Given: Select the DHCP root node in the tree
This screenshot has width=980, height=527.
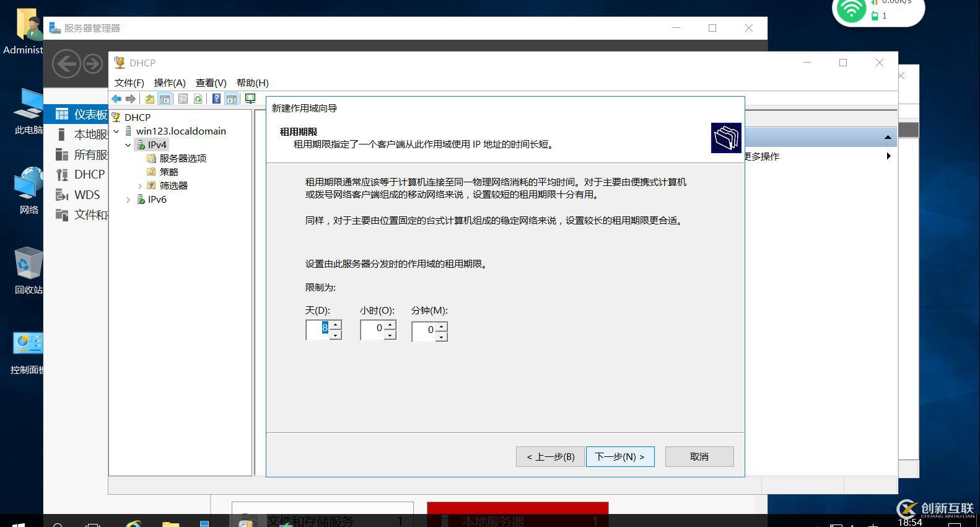Looking at the screenshot, I should 138,117.
